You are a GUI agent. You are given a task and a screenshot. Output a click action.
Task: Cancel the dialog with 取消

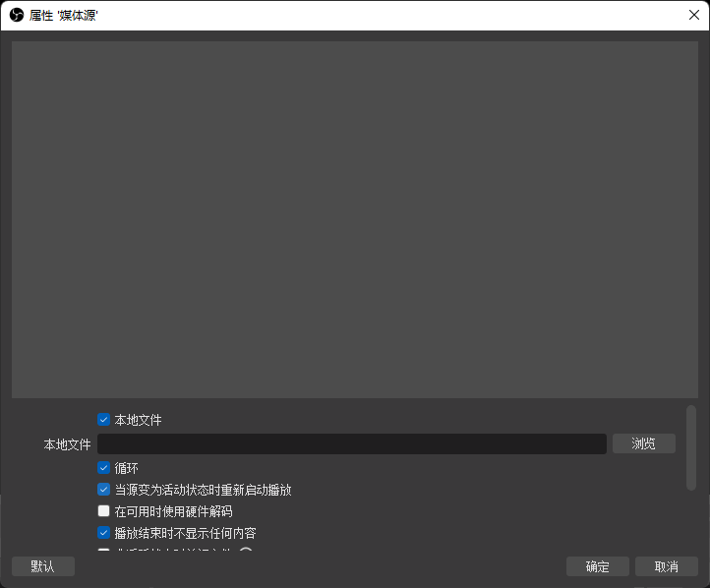pos(666,566)
